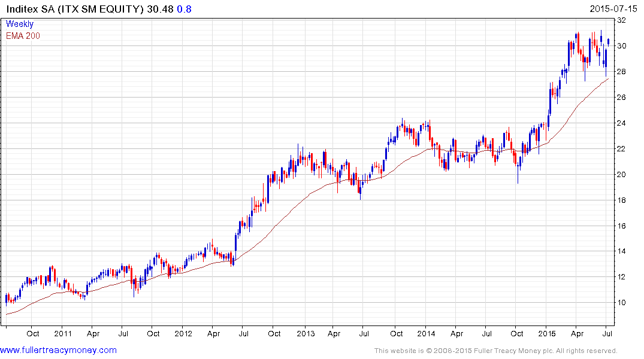Pick the 2014 marker on the time axis
The height and width of the screenshot is (359, 644).
[426, 333]
